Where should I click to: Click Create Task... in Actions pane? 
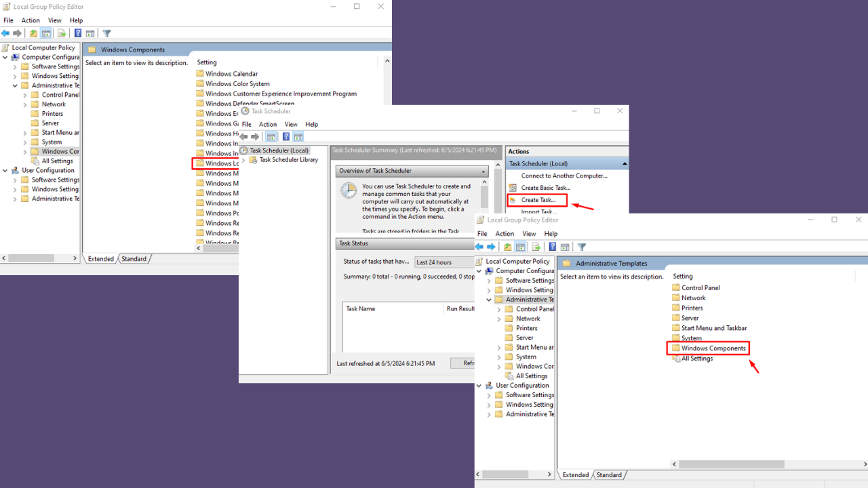538,200
